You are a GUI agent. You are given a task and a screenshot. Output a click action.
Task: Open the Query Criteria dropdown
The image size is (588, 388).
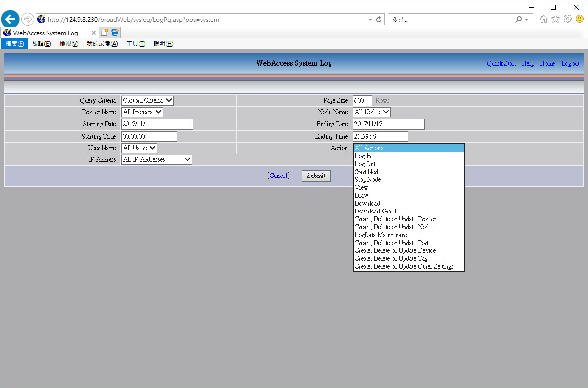pos(147,101)
